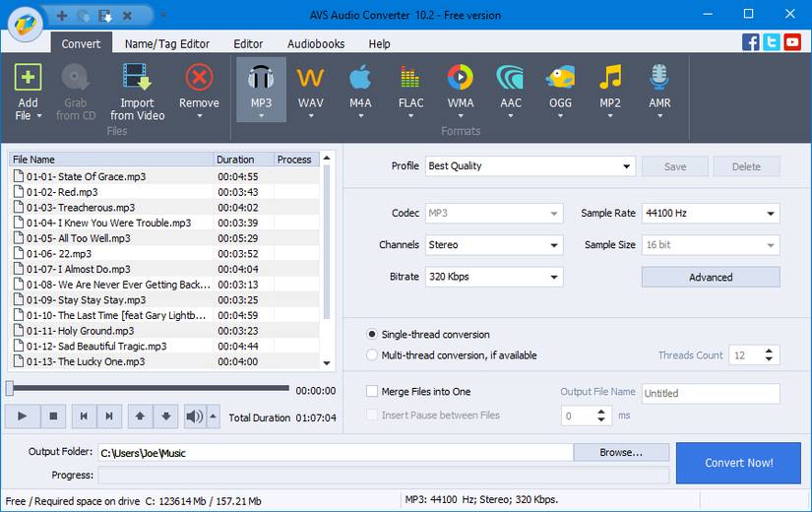The width and height of the screenshot is (812, 512).
Task: Play the selected audio file
Action: click(23, 416)
